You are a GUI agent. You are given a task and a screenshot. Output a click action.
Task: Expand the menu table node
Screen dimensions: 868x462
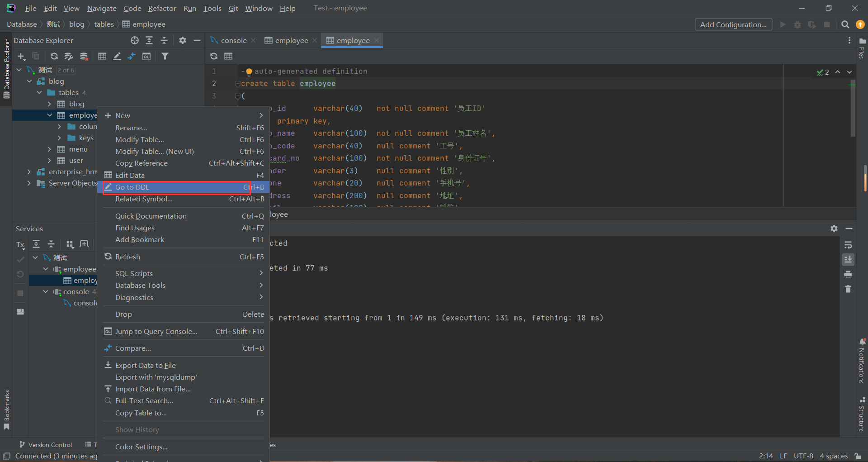50,149
